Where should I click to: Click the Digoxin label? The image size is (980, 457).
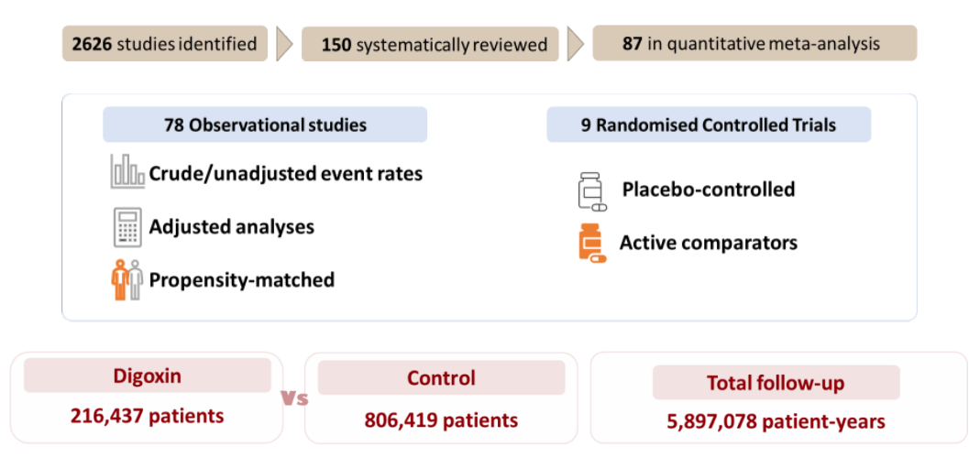pos(147,376)
